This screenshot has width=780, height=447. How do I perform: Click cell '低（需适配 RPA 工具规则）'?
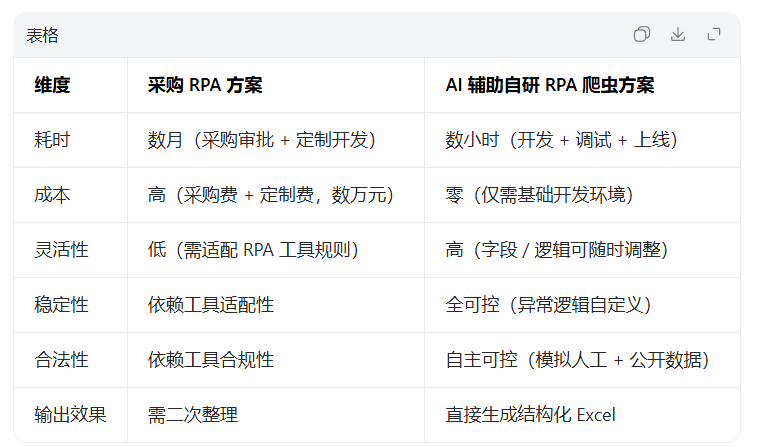(253, 250)
